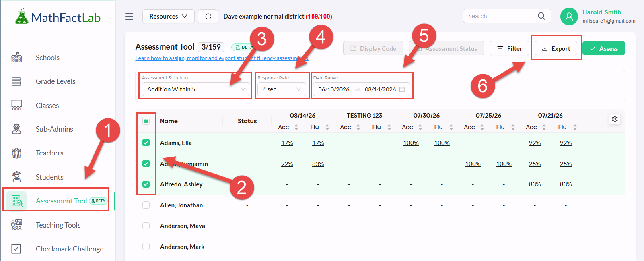This screenshot has height=261, width=644.
Task: Open Adams, Ella 08/14/26 accuracy 17%
Action: (287, 143)
